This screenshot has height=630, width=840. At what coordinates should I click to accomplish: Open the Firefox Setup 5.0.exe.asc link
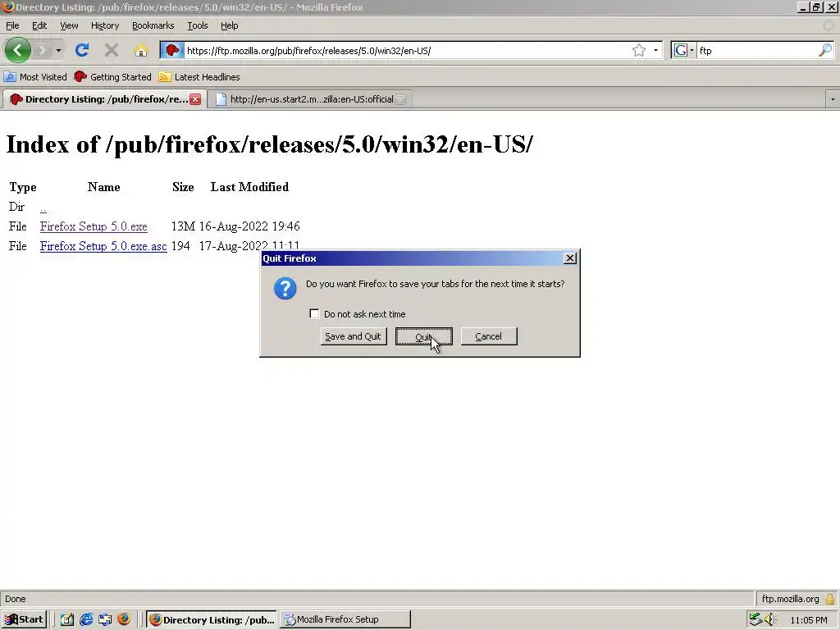[103, 246]
